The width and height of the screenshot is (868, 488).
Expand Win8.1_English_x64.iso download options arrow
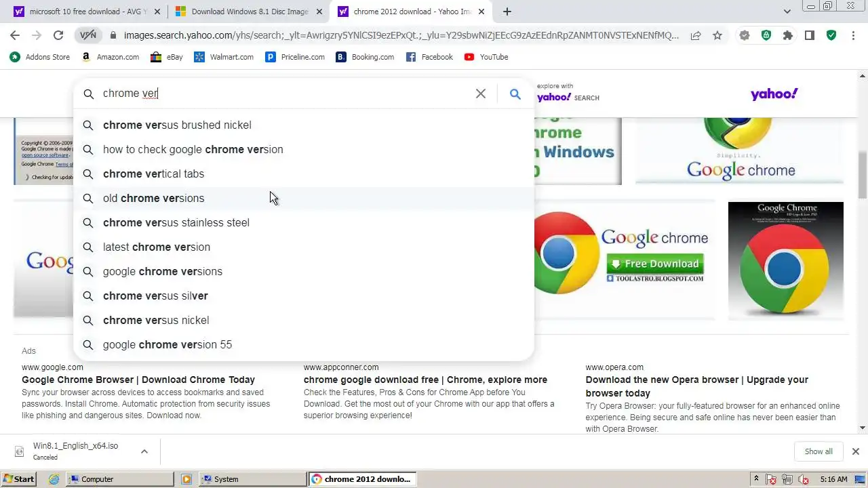pyautogui.click(x=144, y=451)
